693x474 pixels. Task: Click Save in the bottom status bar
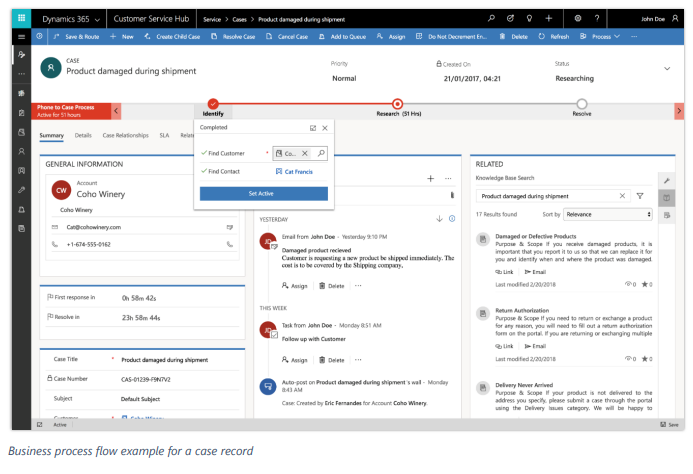670,424
